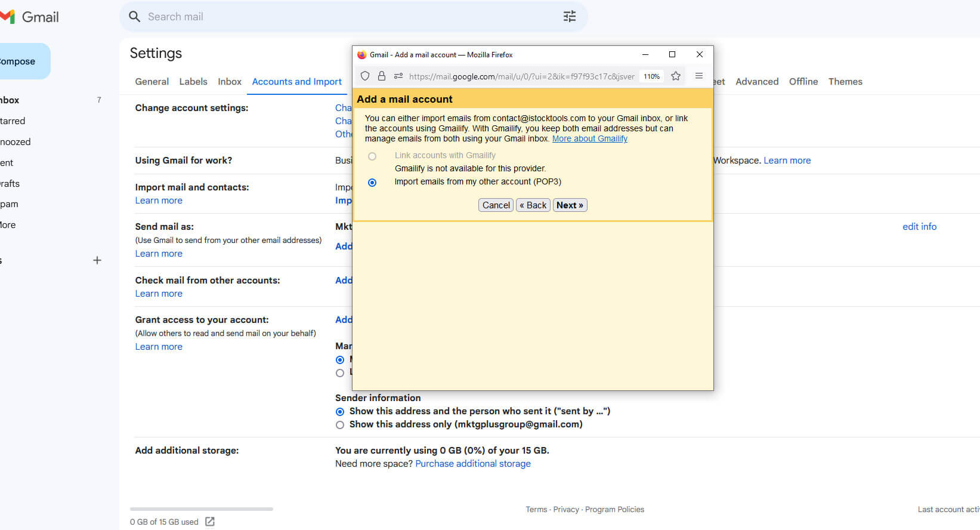Bookmark page with the star icon

(676, 76)
